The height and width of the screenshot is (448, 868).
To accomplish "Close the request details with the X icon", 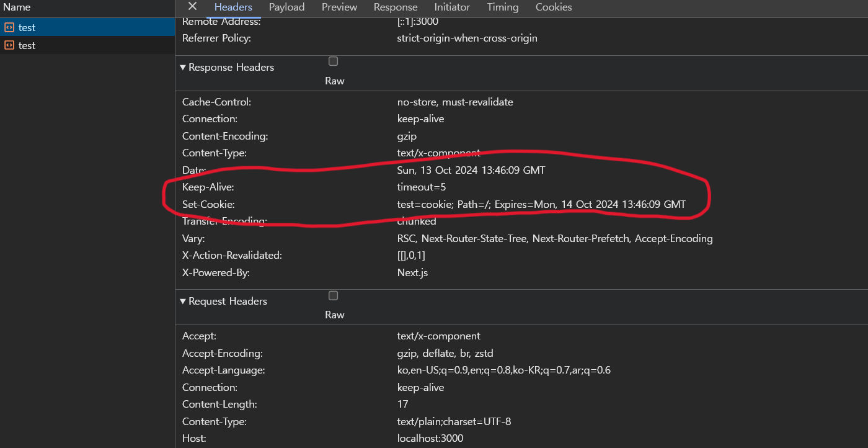I will (192, 7).
